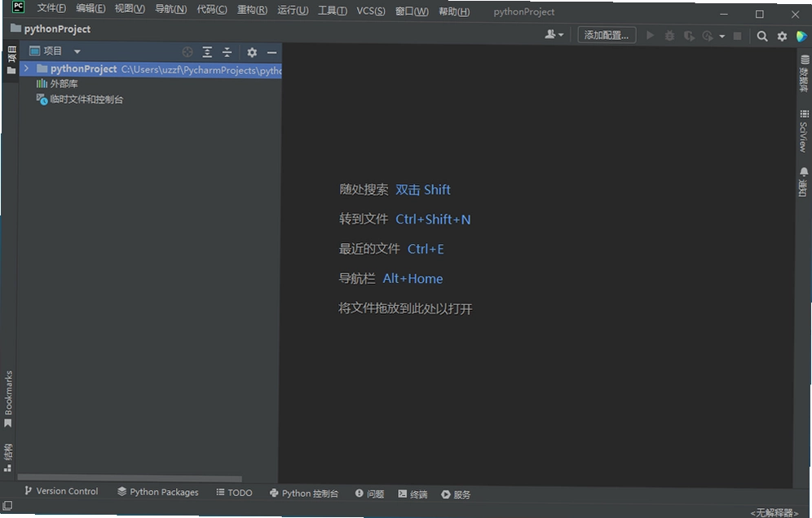Select the 外部库 tree item
Screen dimensions: 812x518
coord(57,83)
